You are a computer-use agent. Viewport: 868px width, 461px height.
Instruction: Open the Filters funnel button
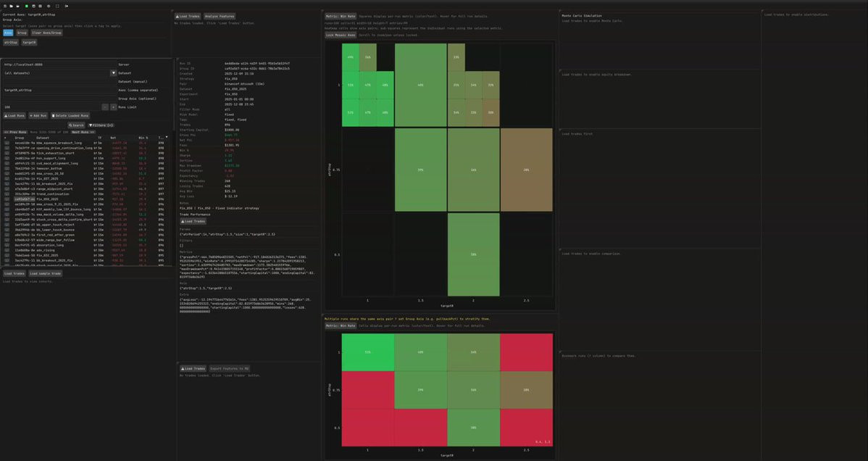(101, 125)
